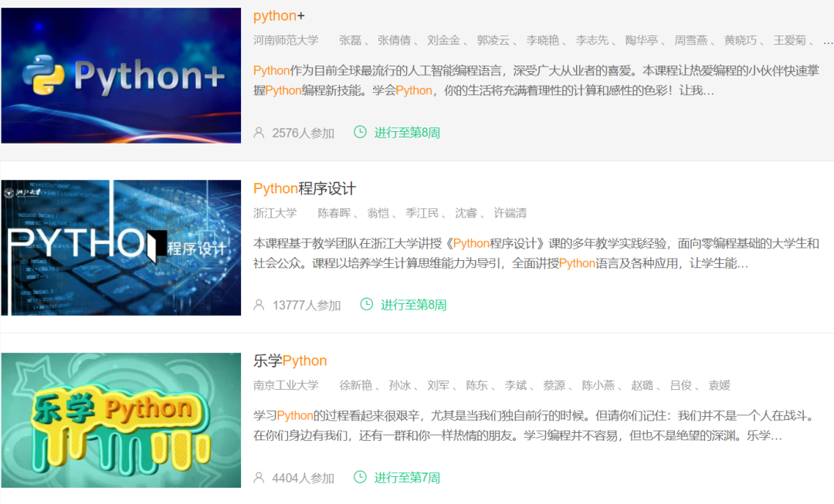Select 南京工业大学 school name
The width and height of the screenshot is (834, 504).
click(x=286, y=385)
